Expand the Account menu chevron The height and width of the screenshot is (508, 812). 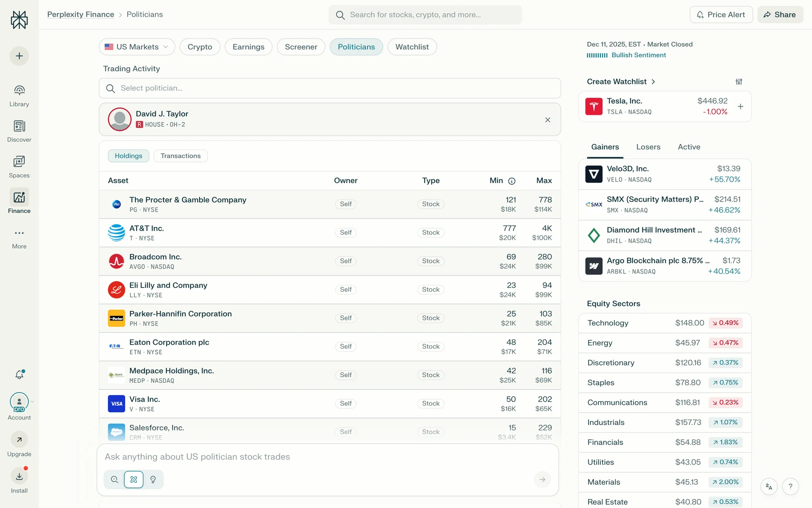32,402
